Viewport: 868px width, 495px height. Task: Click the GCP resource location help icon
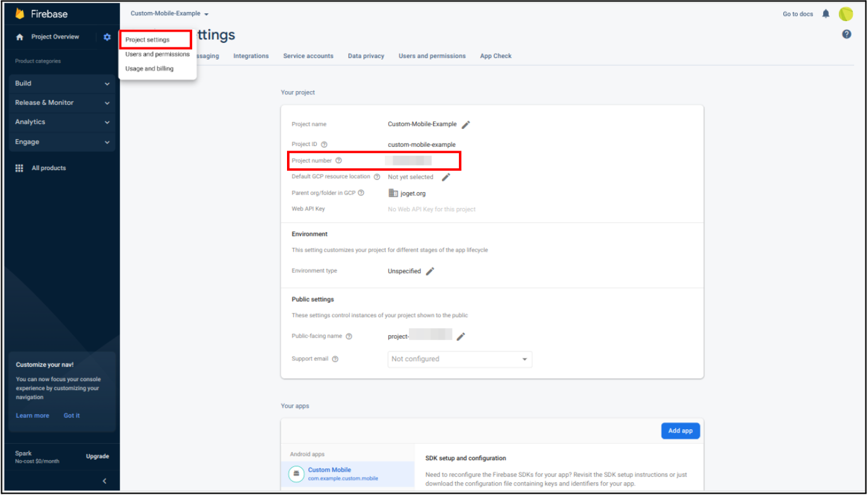click(x=377, y=177)
